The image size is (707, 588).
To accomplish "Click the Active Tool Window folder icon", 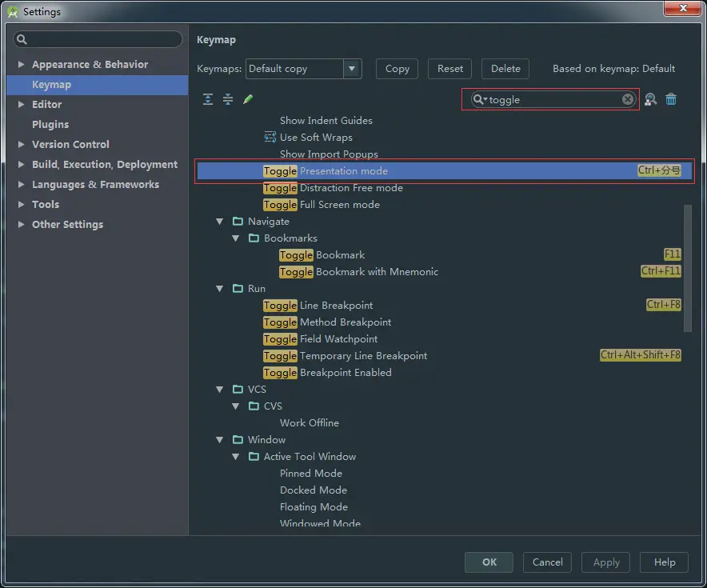I will (254, 456).
